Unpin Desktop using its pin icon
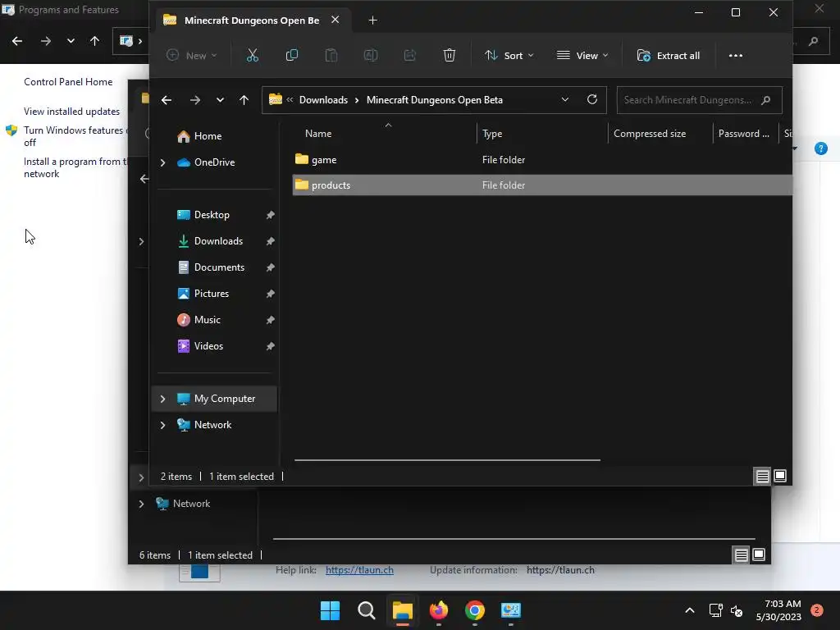The image size is (840, 630). click(x=271, y=215)
